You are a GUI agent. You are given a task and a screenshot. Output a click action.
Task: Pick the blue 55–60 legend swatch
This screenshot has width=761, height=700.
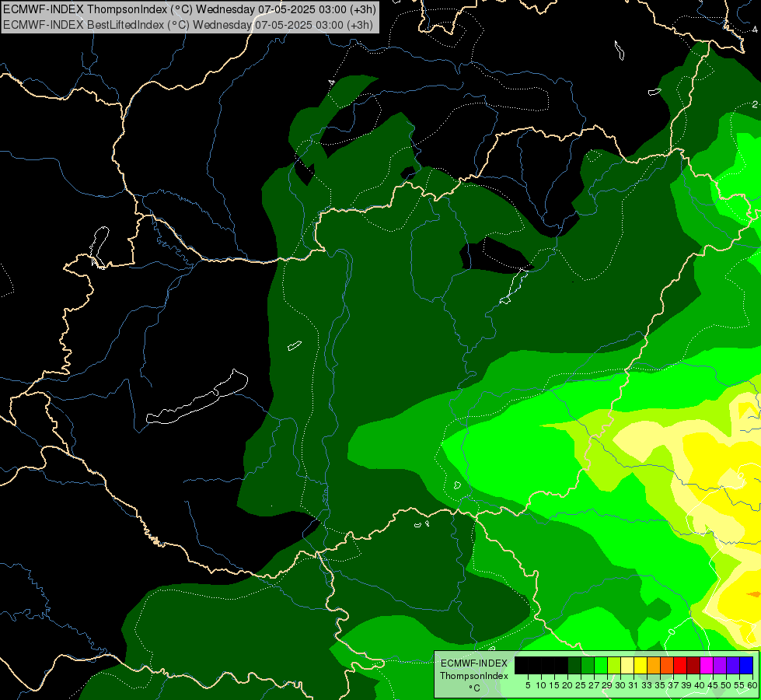click(746, 665)
